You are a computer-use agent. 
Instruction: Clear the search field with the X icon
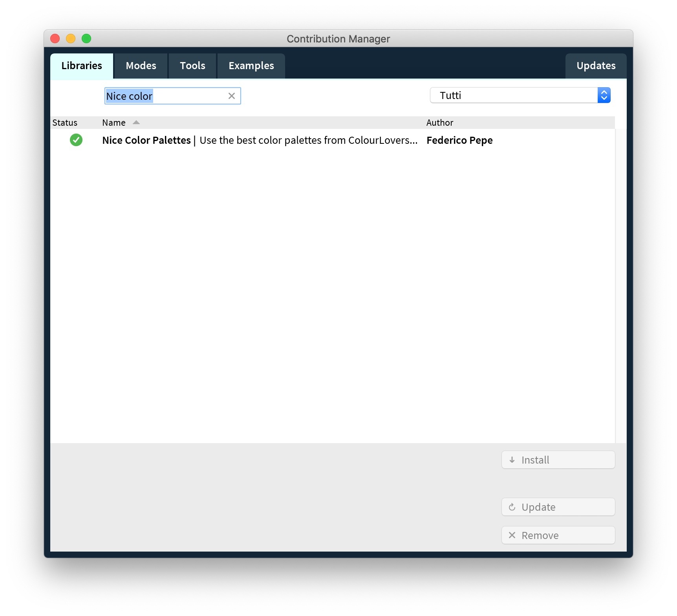(x=232, y=96)
